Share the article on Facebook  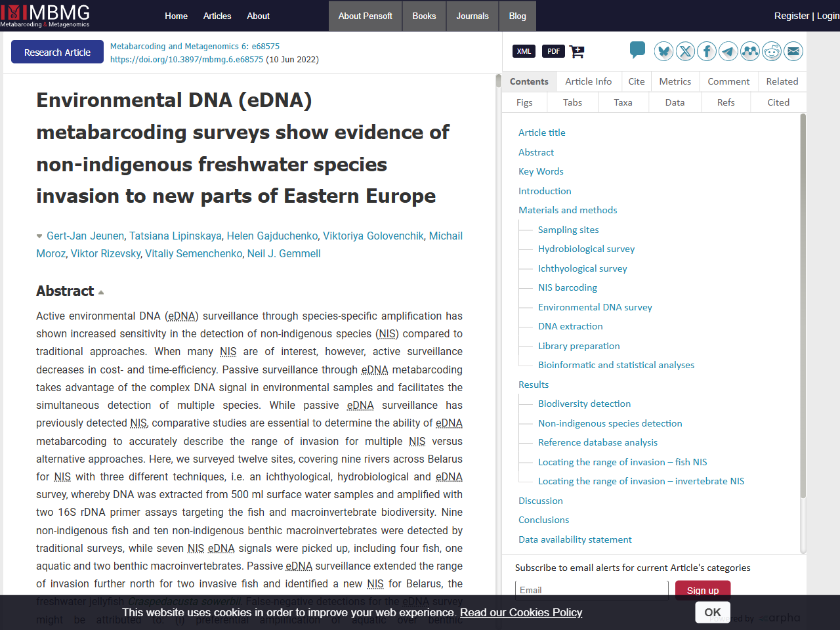(707, 51)
